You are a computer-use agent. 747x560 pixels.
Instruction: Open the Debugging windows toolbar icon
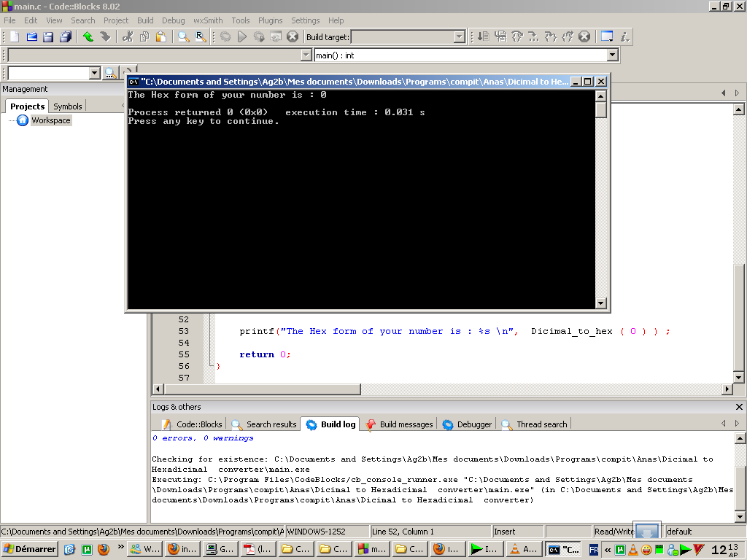point(607,36)
